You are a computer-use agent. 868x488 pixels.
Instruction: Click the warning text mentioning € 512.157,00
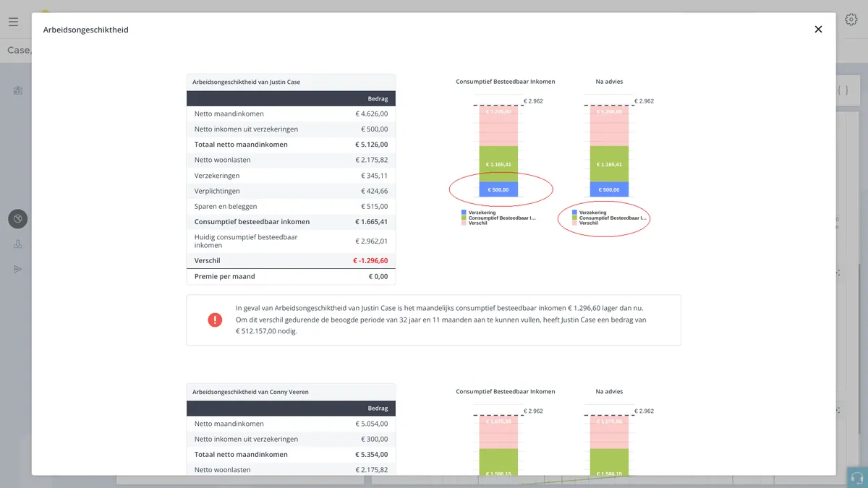pyautogui.click(x=441, y=320)
